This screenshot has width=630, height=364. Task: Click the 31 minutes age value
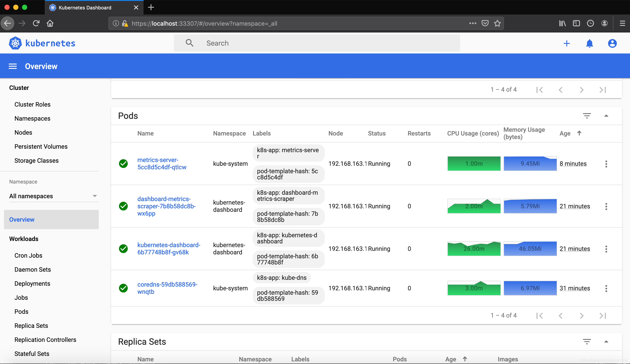pos(574,288)
